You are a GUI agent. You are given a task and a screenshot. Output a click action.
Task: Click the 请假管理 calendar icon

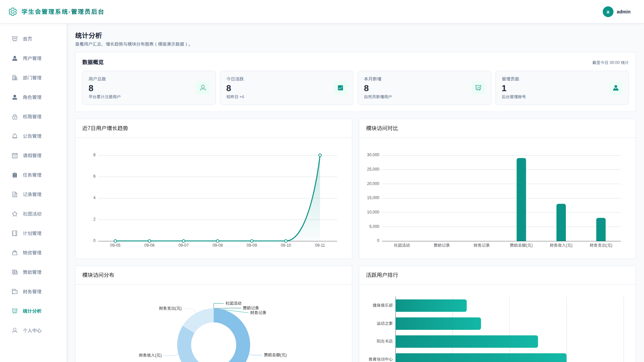click(x=15, y=156)
